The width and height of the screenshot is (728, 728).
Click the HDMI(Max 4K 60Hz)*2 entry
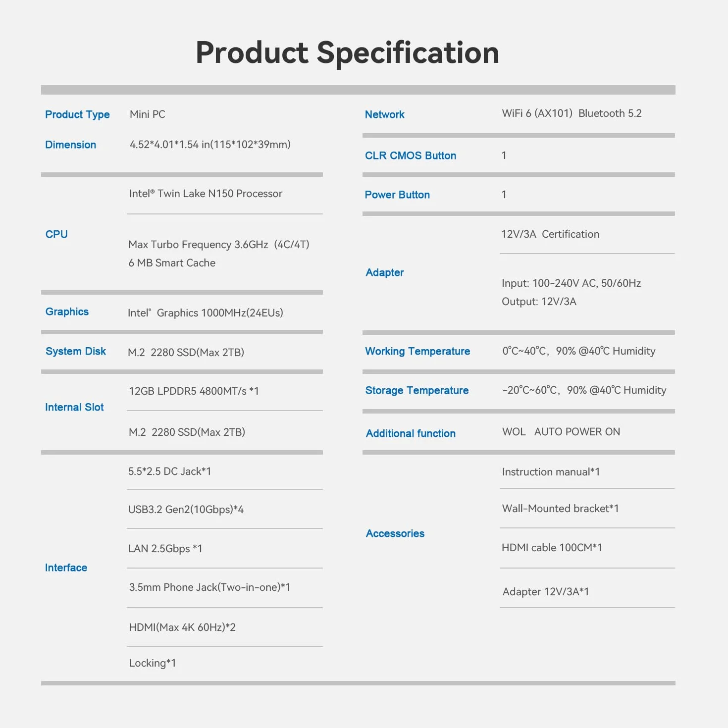coord(182,627)
